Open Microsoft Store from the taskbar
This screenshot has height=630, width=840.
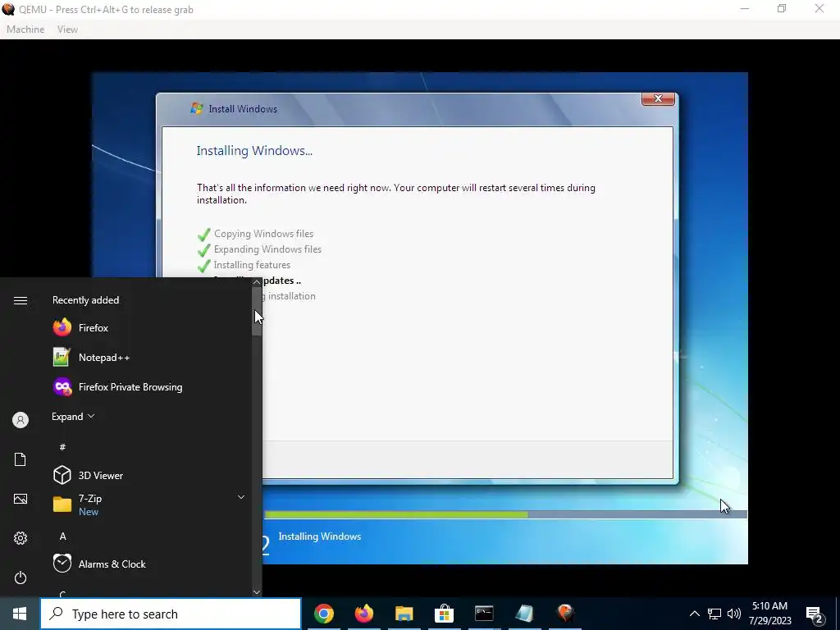444,614
